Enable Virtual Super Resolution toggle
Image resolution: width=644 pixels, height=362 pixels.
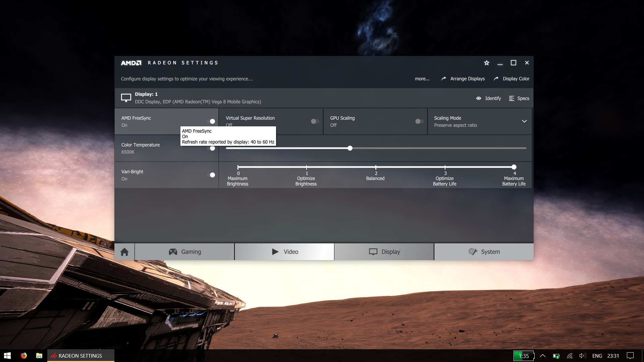coord(315,121)
